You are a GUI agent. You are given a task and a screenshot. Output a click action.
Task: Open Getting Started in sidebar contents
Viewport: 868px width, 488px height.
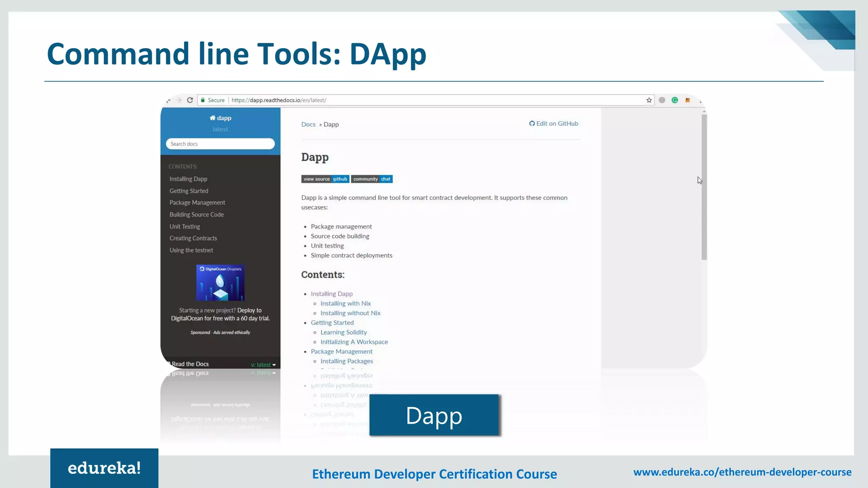pyautogui.click(x=189, y=191)
